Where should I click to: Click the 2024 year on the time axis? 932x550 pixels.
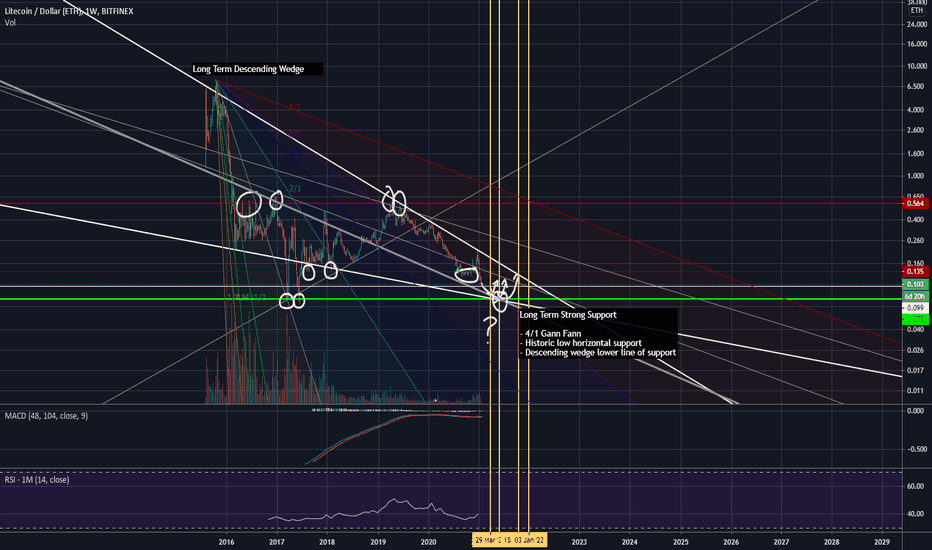[629, 542]
